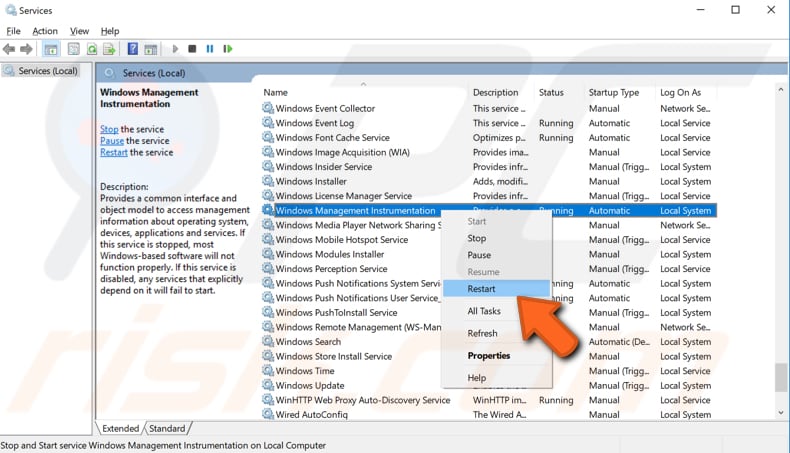The image size is (790, 453).
Task: Choose Help in the context menu
Action: pos(496,377)
